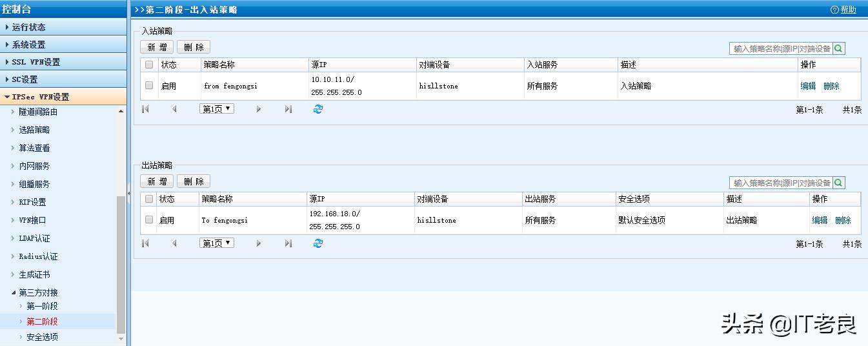Select 第二阶段 under 第三方对接
The height and width of the screenshot is (346, 868).
point(42,321)
